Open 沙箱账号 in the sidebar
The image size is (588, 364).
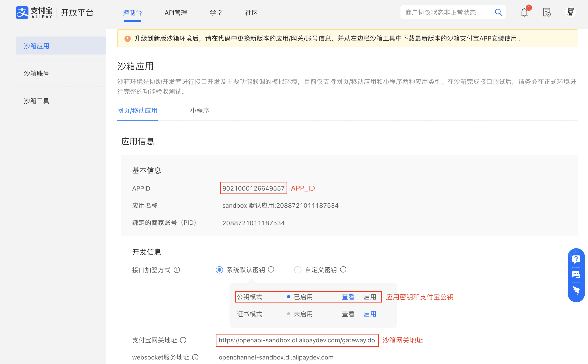[x=37, y=73]
